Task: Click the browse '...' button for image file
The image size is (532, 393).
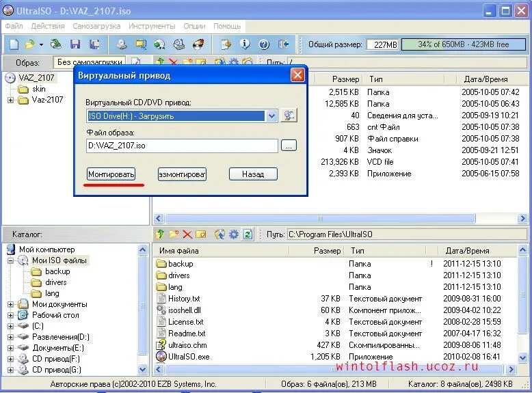Action: click(x=289, y=146)
